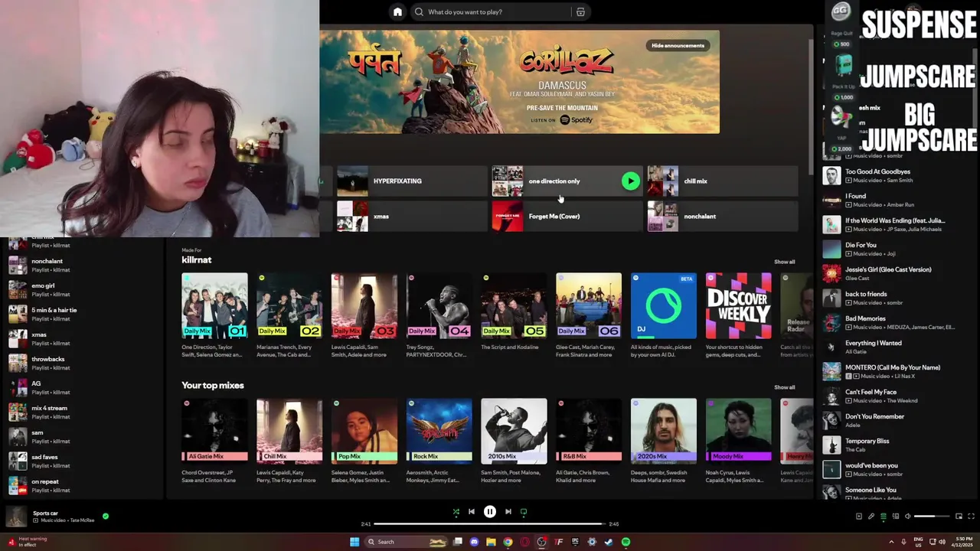Pause the current song

click(490, 512)
